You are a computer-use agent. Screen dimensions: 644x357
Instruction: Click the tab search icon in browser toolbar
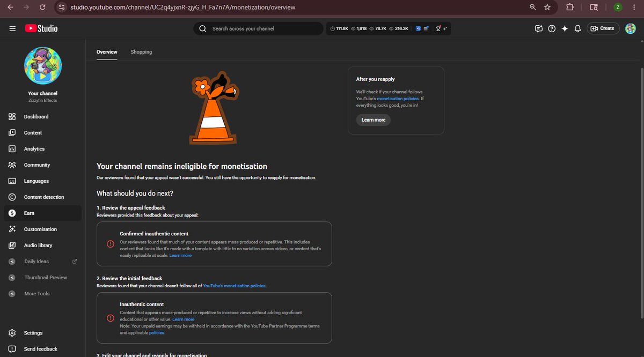(x=594, y=8)
